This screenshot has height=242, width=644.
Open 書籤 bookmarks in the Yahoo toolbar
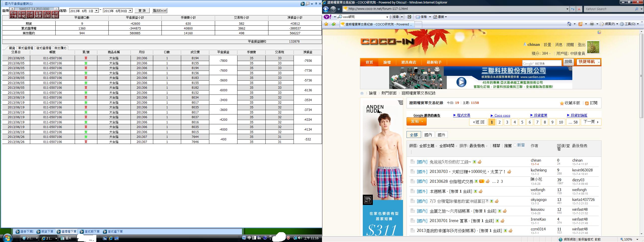point(439,17)
